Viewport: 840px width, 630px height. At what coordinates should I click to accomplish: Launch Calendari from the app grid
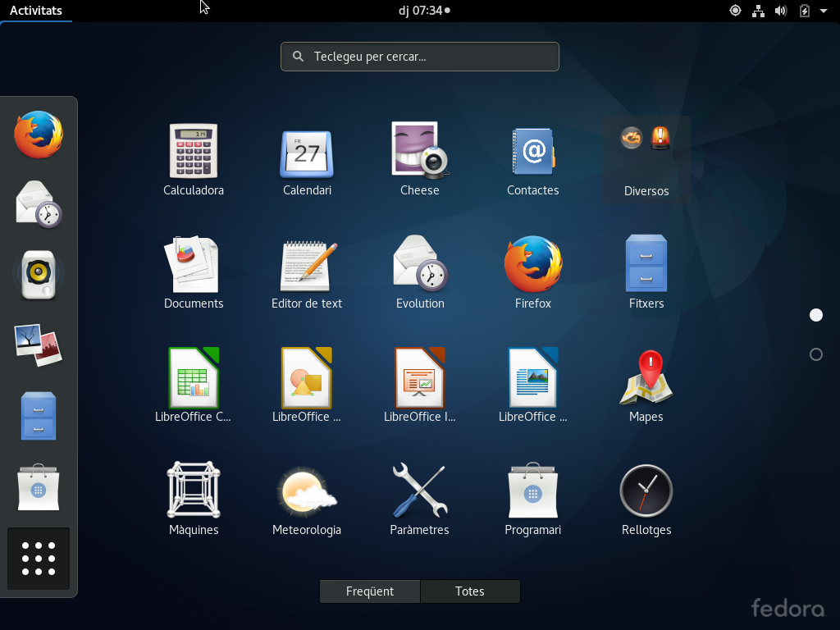pos(307,159)
